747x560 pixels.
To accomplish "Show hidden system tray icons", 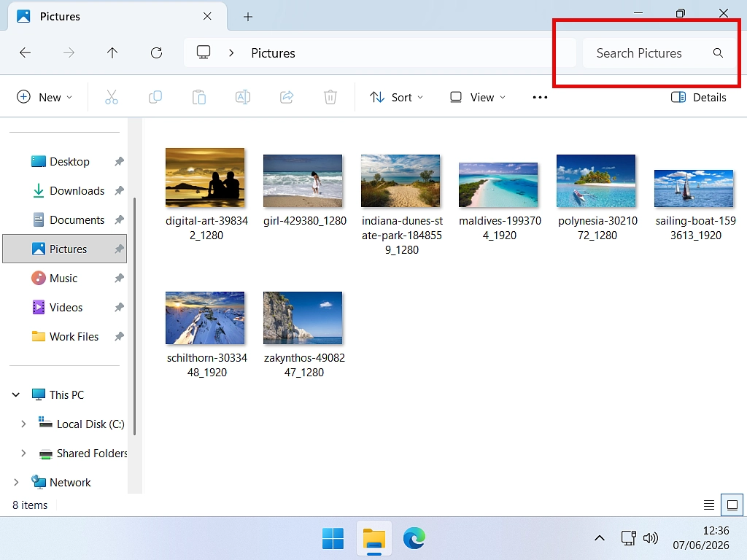I will pos(600,539).
